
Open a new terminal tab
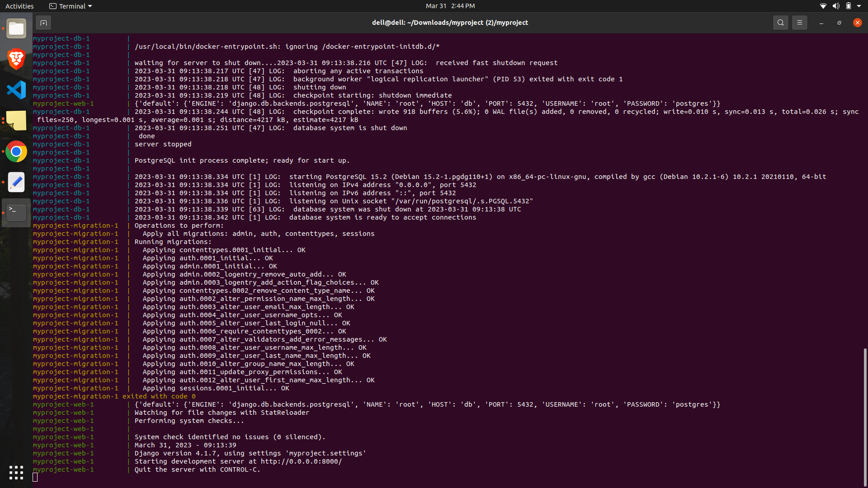43,23
